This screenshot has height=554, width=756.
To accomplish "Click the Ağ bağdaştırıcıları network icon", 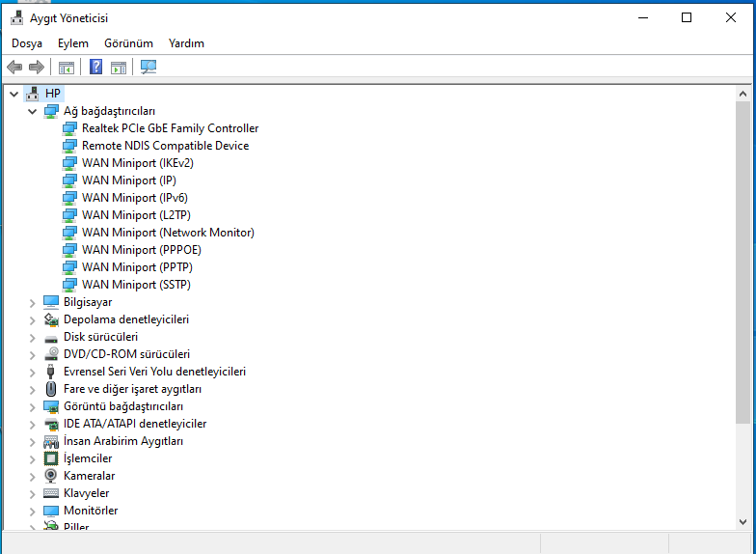I will click(51, 111).
